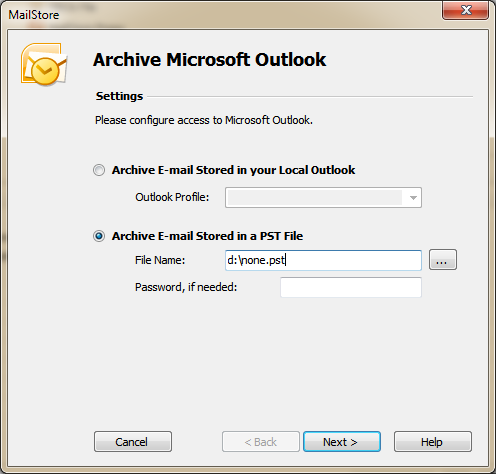This screenshot has width=496, height=474.
Task: Click into the File Name text field
Action: (323, 260)
